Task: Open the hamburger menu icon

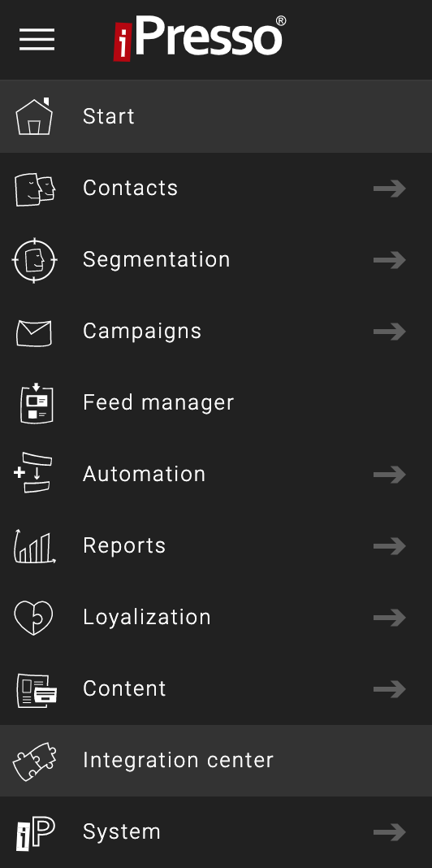Action: (x=37, y=39)
